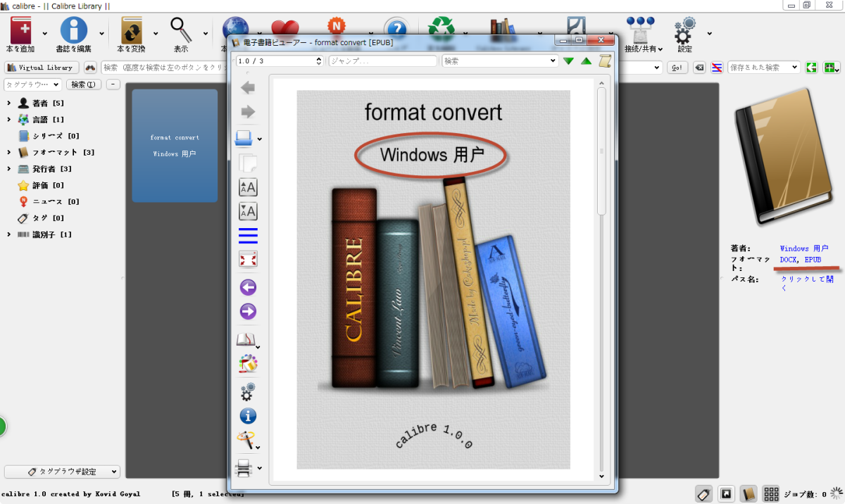Click the Add books (本を追加) icon
Screen dimensions: 845x504
click(x=20, y=31)
